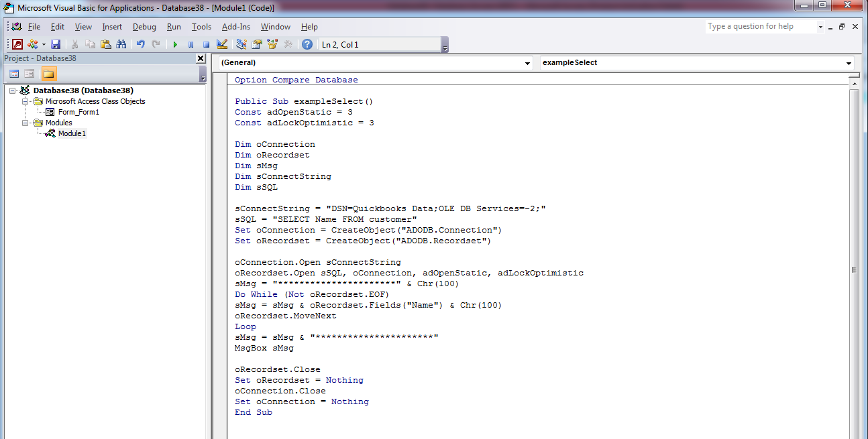Open the Run menu
The image size is (868, 439).
point(174,27)
